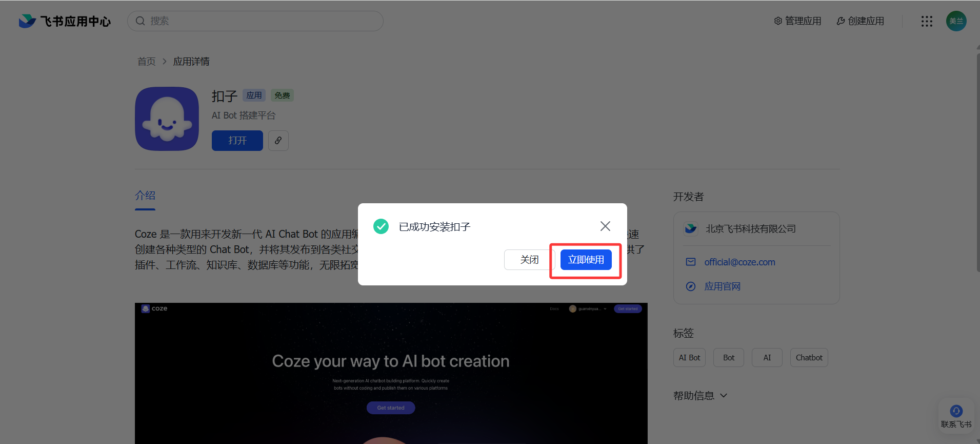Click the AI Bot 搭建平台 subtitle

coord(244,115)
